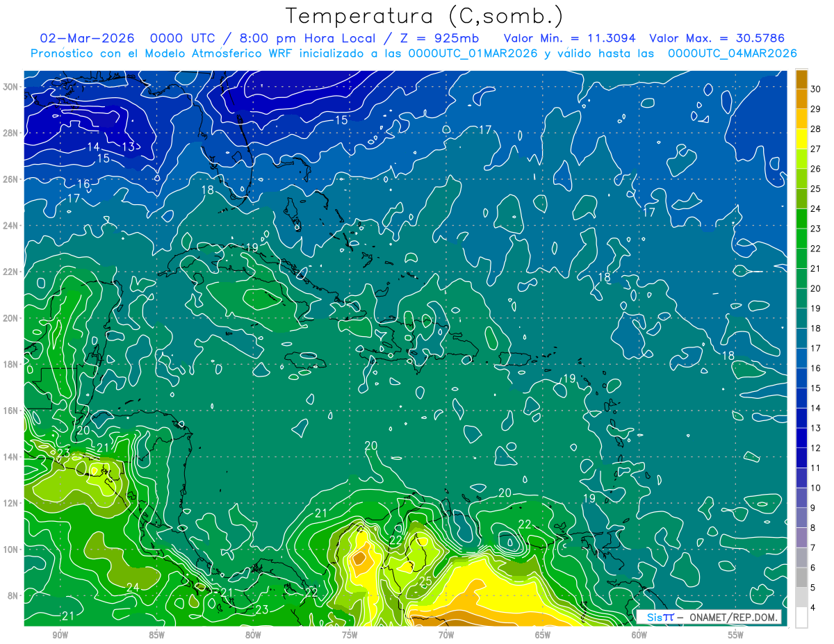Image resolution: width=834 pixels, height=644 pixels.
Task: Click the color bar segment between 29 and 30
Action: pos(801,100)
